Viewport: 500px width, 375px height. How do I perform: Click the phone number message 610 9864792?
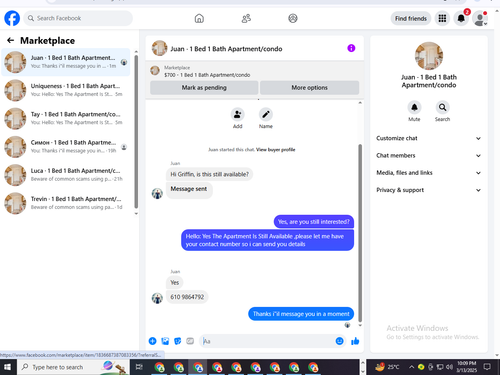click(x=187, y=297)
